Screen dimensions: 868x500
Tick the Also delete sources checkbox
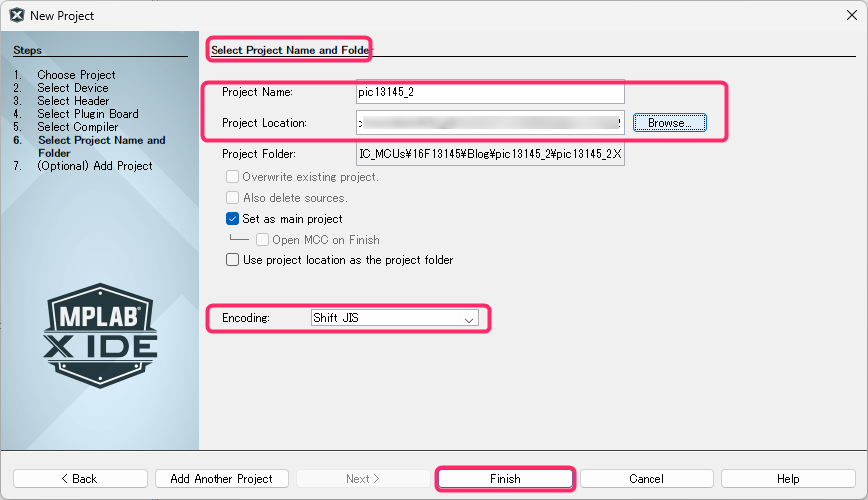[x=233, y=198]
